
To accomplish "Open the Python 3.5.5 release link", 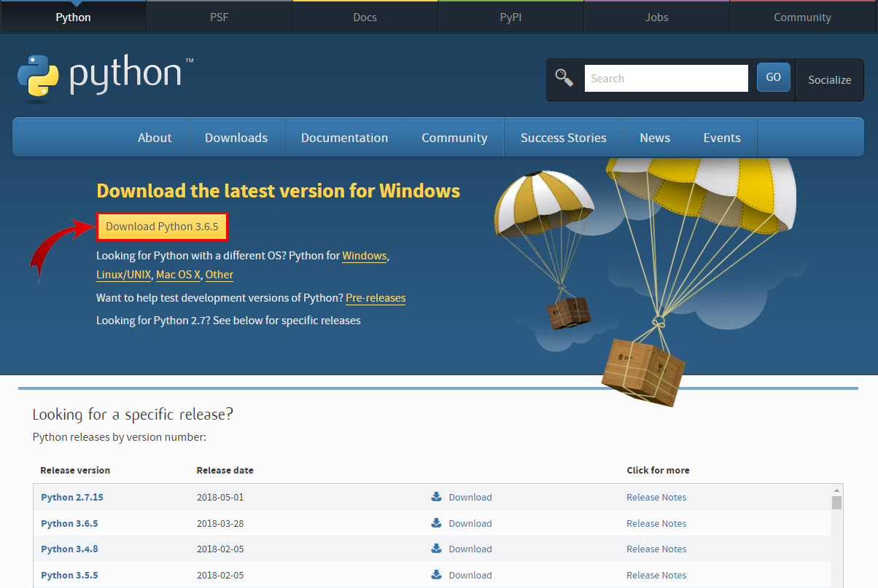I will (x=69, y=575).
